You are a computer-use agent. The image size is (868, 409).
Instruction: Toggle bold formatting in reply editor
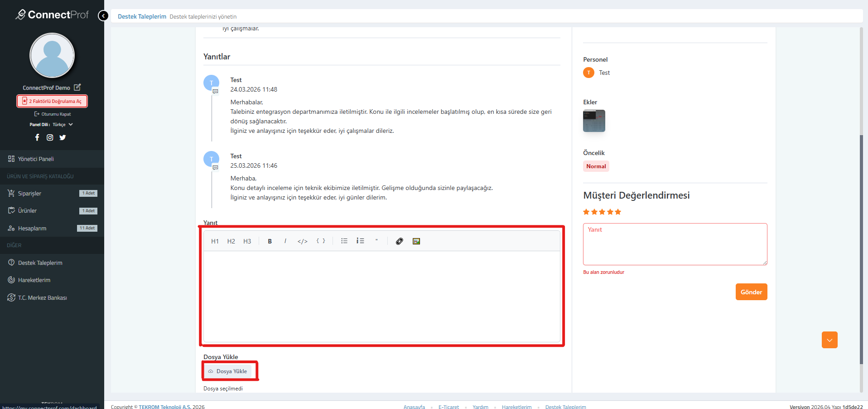(x=270, y=241)
